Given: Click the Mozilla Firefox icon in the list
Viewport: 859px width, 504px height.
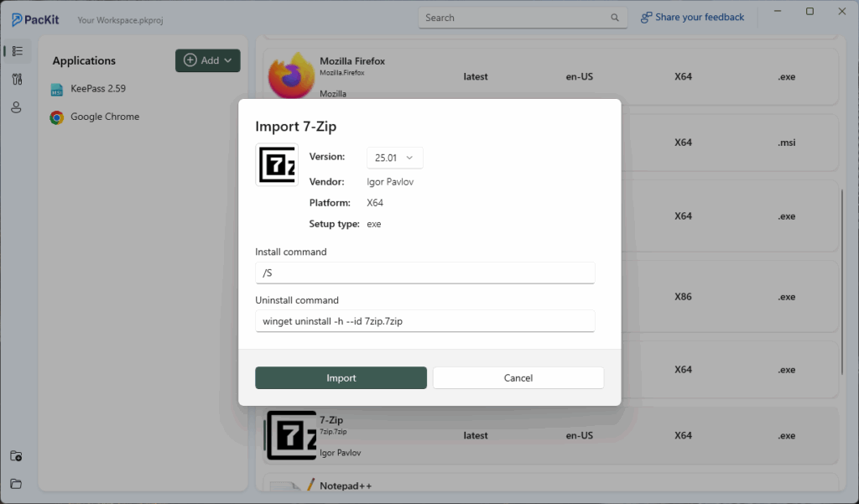Looking at the screenshot, I should point(291,76).
